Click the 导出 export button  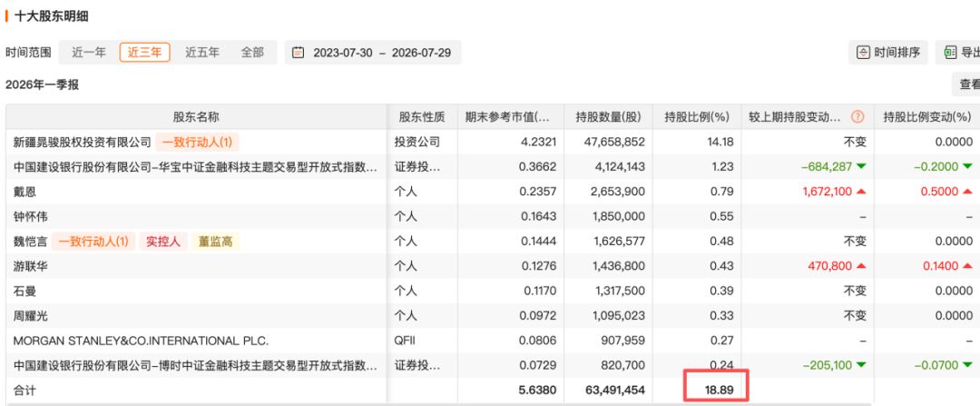(x=958, y=53)
